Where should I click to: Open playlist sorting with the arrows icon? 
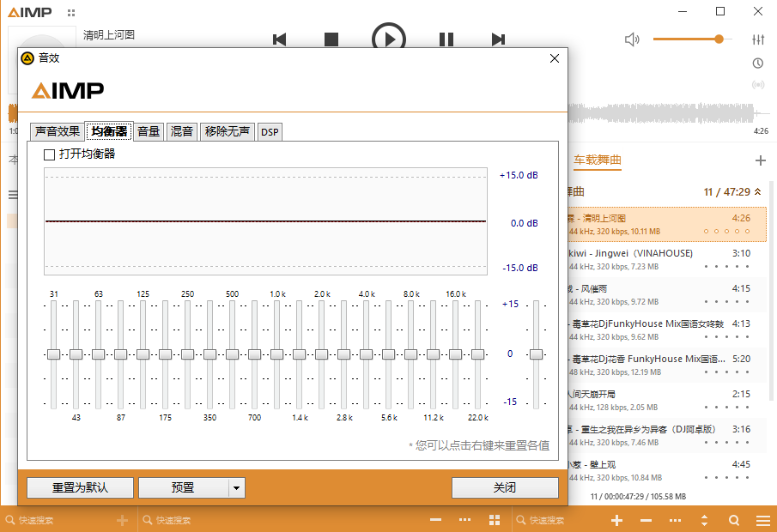pos(703,520)
